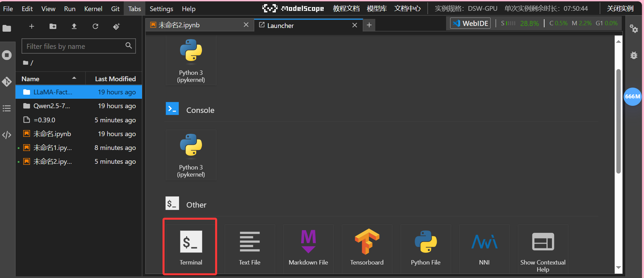The height and width of the screenshot is (278, 644).
Task: Click the 666M memory badge
Action: (x=633, y=96)
